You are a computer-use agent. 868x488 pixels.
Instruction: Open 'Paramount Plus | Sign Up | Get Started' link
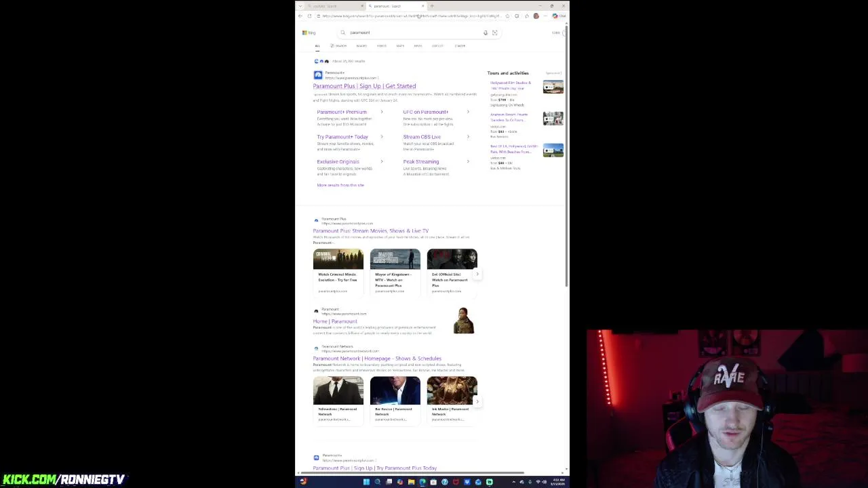click(x=364, y=86)
